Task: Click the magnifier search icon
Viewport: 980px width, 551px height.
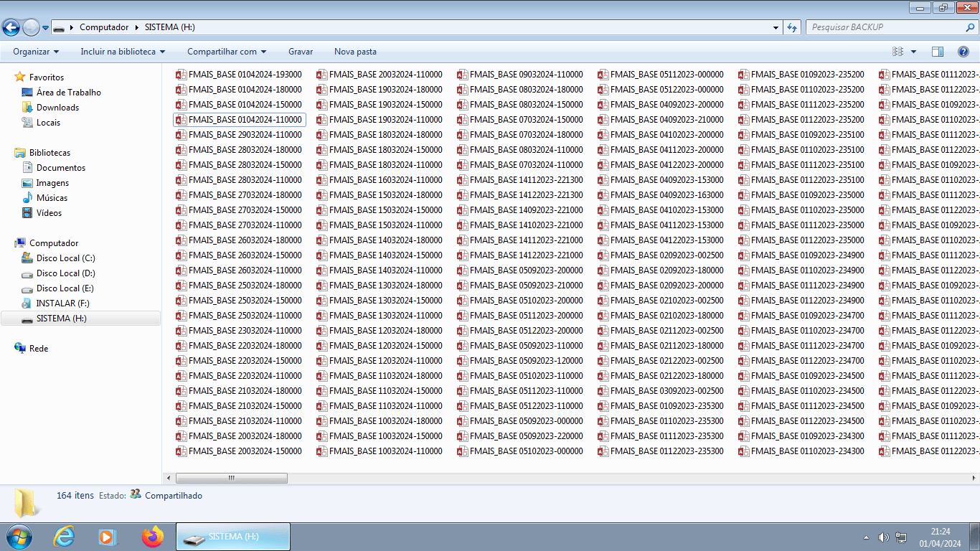Action: click(970, 27)
